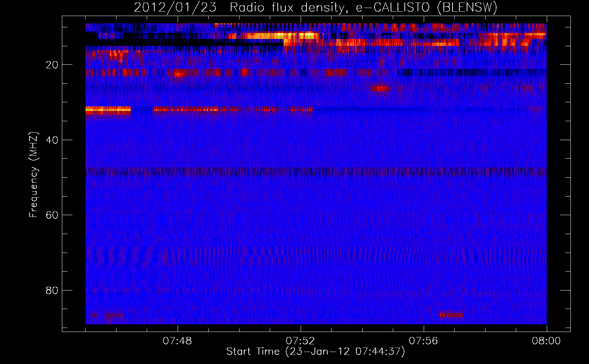
Task: Select the 07:56 time tick label
Action: coord(423,341)
